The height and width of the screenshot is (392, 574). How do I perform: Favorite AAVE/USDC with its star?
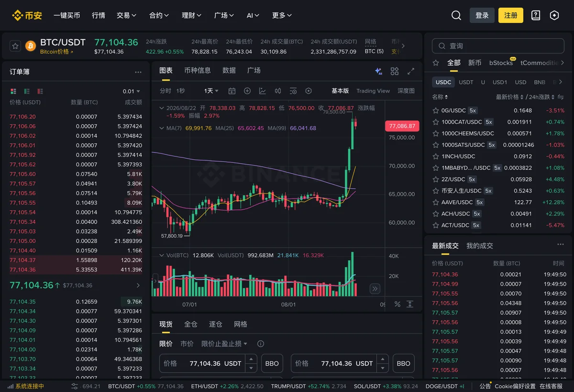pyautogui.click(x=436, y=202)
